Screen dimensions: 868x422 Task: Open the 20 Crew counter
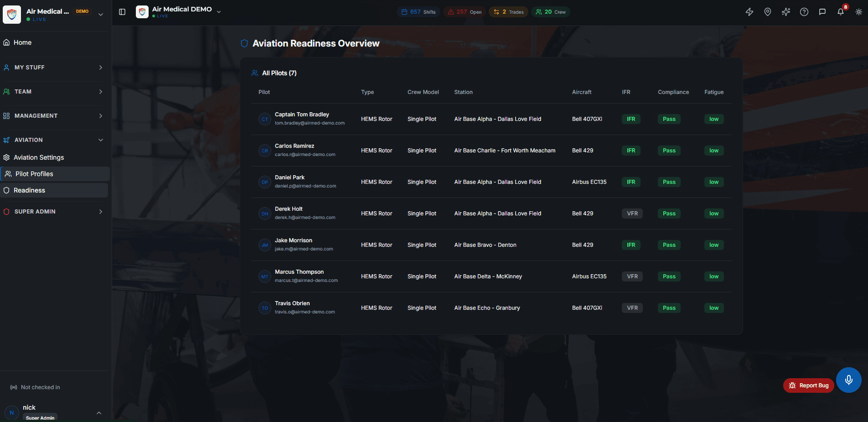(551, 12)
